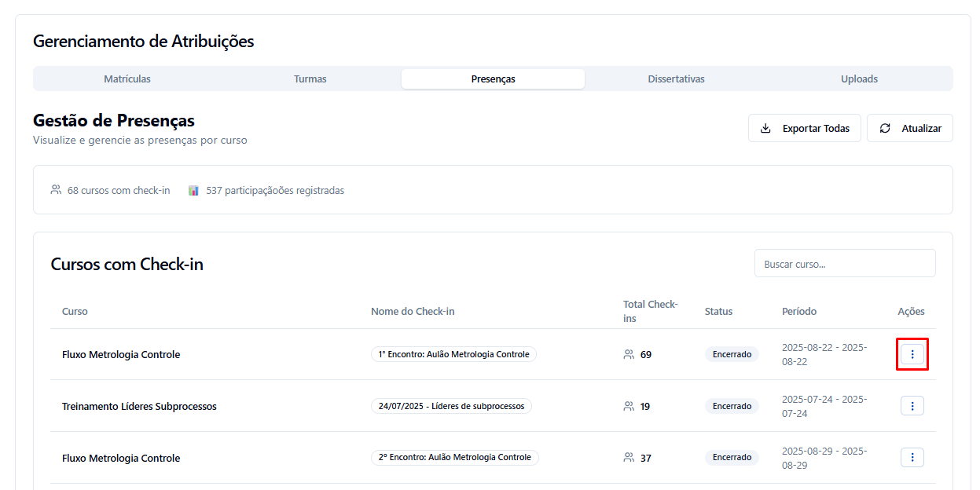This screenshot has height=490, width=980.
Task: Click the 24/07/2025 Líderes de subprocessos badge
Action: (451, 406)
